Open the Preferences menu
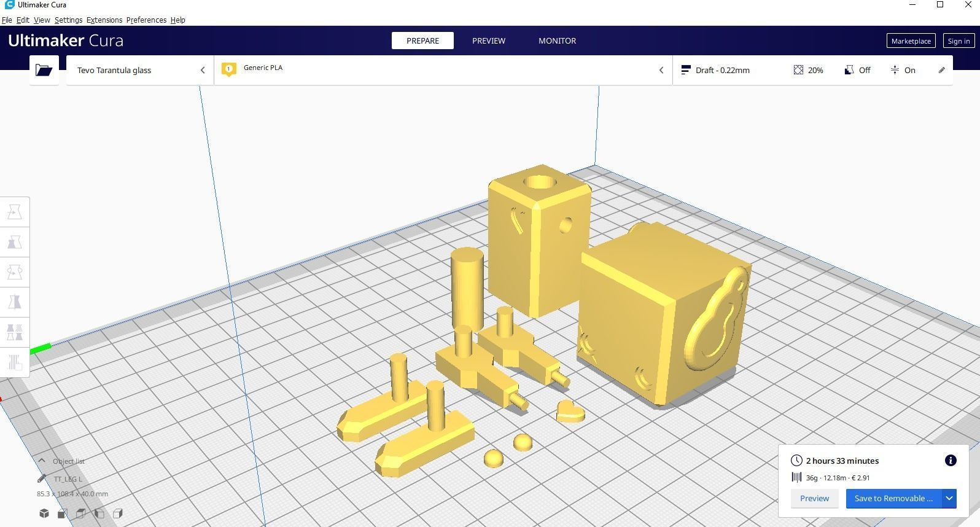The height and width of the screenshot is (527, 980). [x=146, y=20]
